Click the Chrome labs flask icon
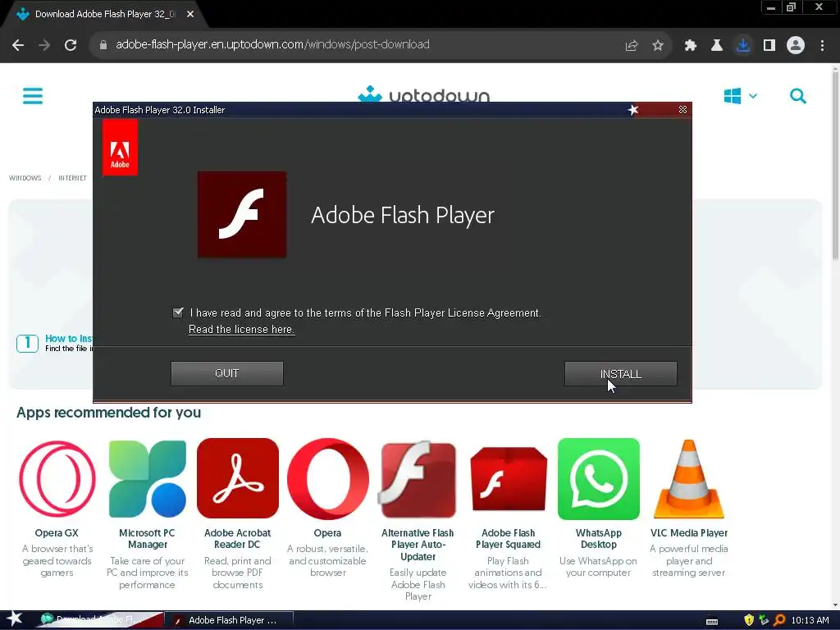This screenshot has height=630, width=840. 717,46
